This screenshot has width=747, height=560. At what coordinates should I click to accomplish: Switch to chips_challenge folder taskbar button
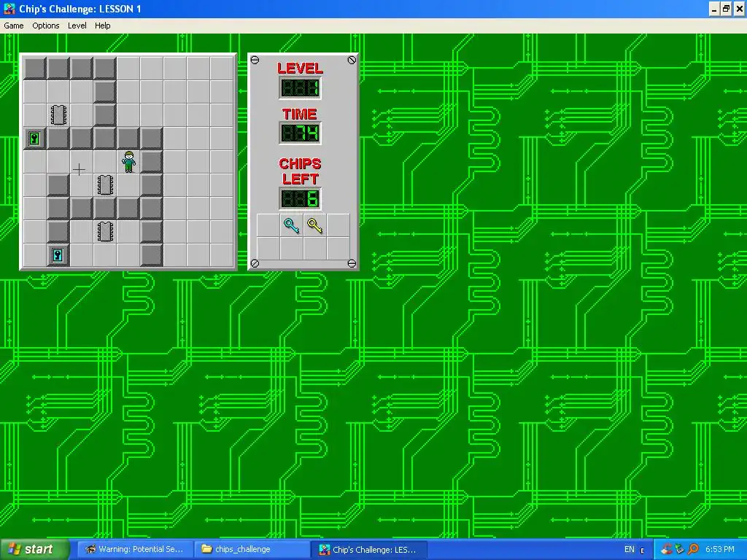[x=252, y=549]
